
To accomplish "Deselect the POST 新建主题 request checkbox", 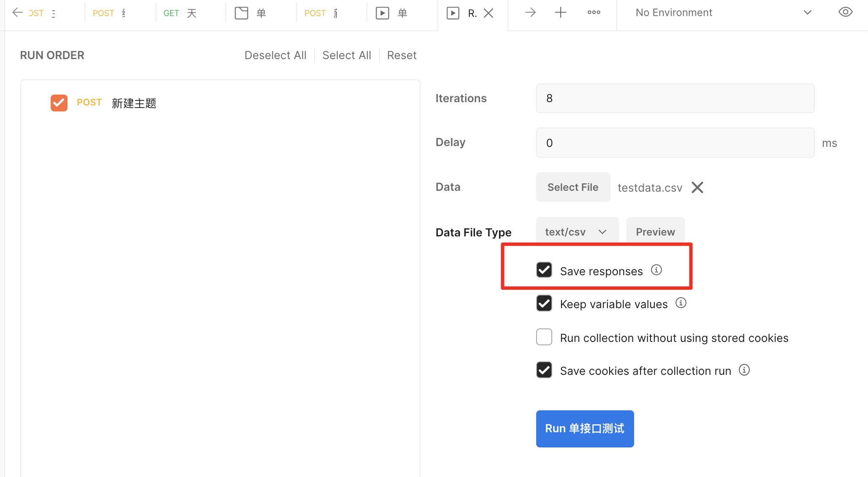I will coord(59,103).
